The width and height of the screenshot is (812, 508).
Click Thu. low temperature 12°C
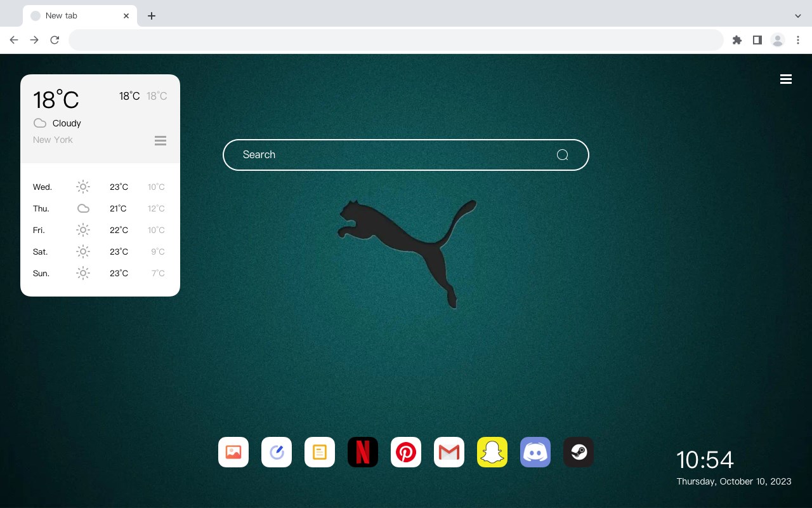156,209
